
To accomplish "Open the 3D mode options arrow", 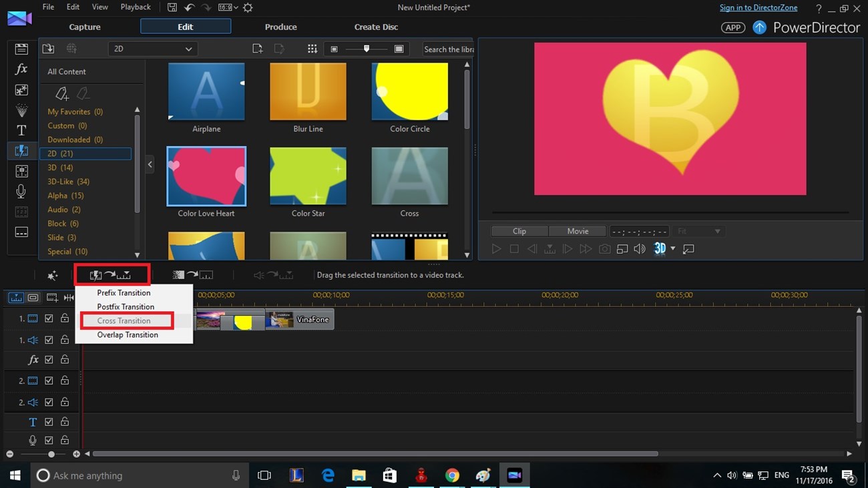I will coord(673,249).
